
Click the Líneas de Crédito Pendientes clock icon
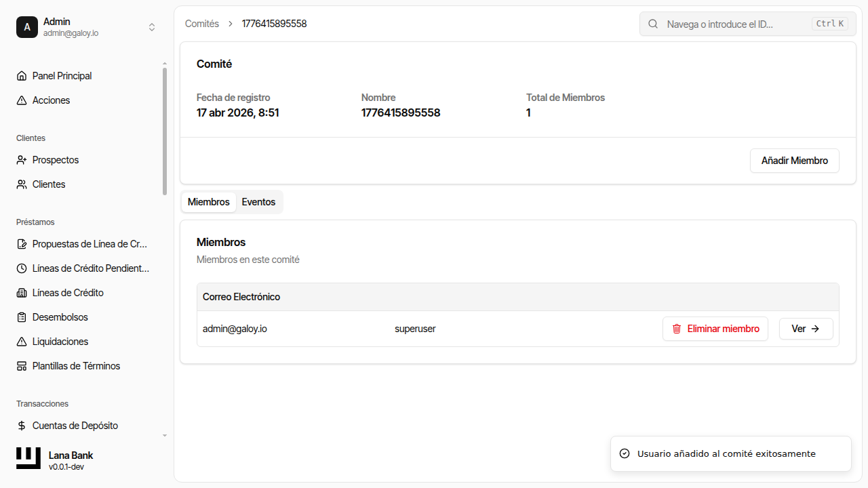pos(22,268)
